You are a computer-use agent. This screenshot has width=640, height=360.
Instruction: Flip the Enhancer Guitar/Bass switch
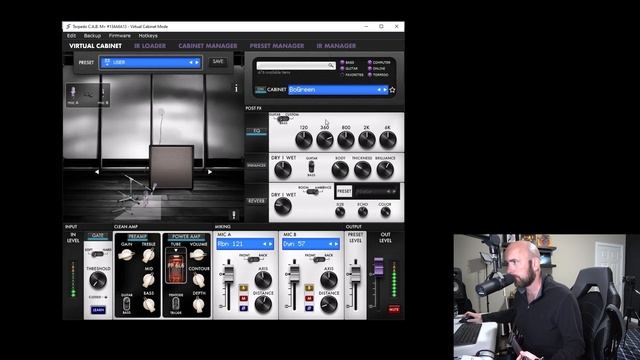311,167
